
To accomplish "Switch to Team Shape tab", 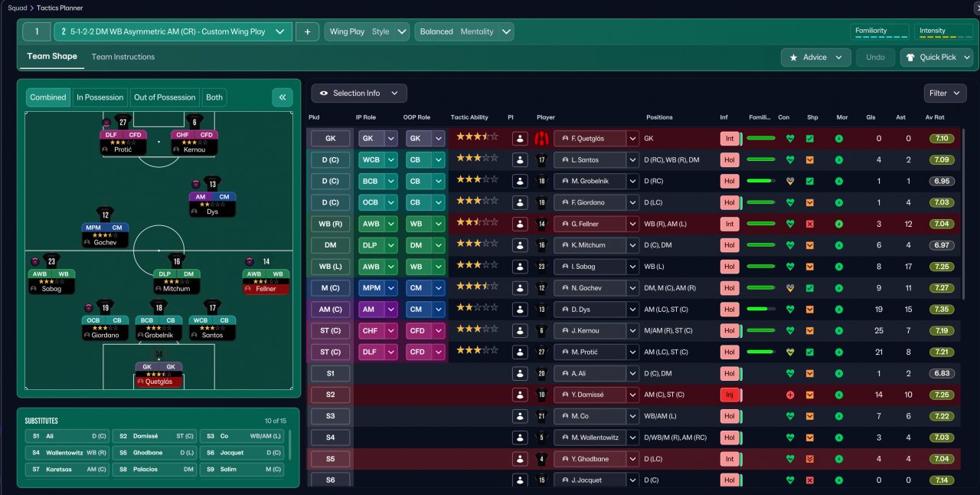I will (52, 57).
